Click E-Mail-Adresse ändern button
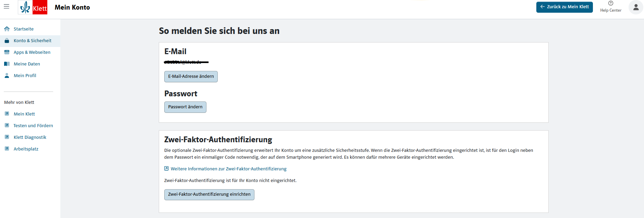Screen dimensions: 644x218 tap(191, 76)
